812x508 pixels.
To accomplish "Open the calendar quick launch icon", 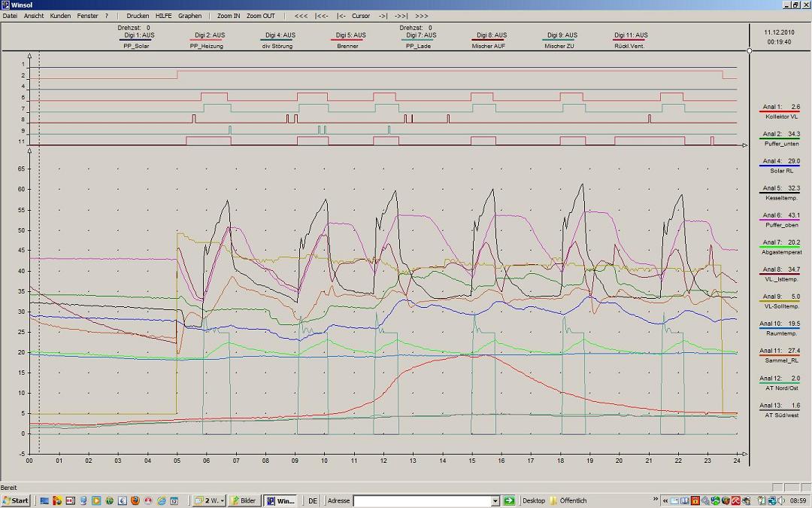I will 174,500.
